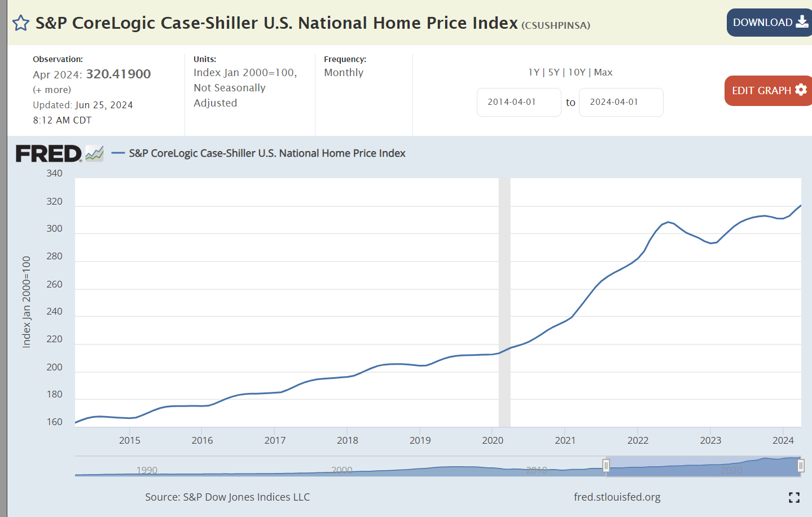The width and height of the screenshot is (812, 517).
Task: Click the series legend title text
Action: click(267, 153)
